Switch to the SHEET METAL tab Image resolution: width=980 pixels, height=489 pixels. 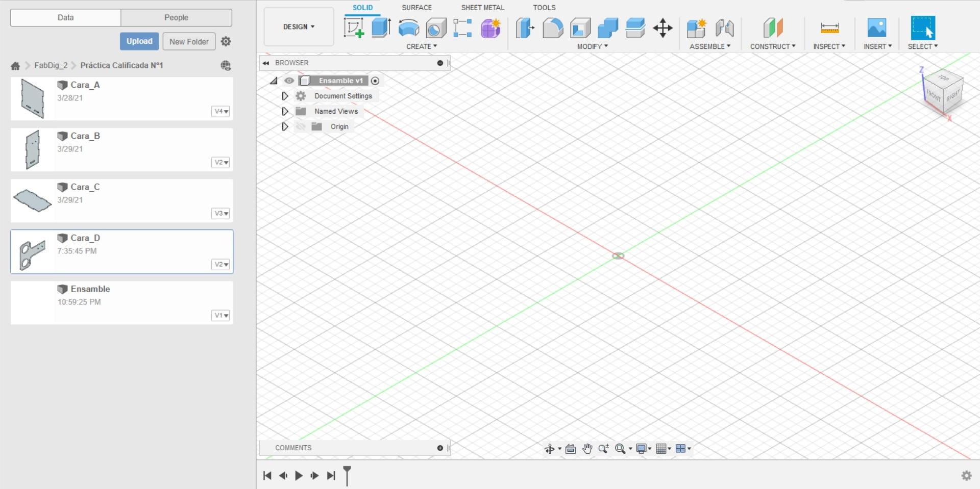[x=482, y=8]
